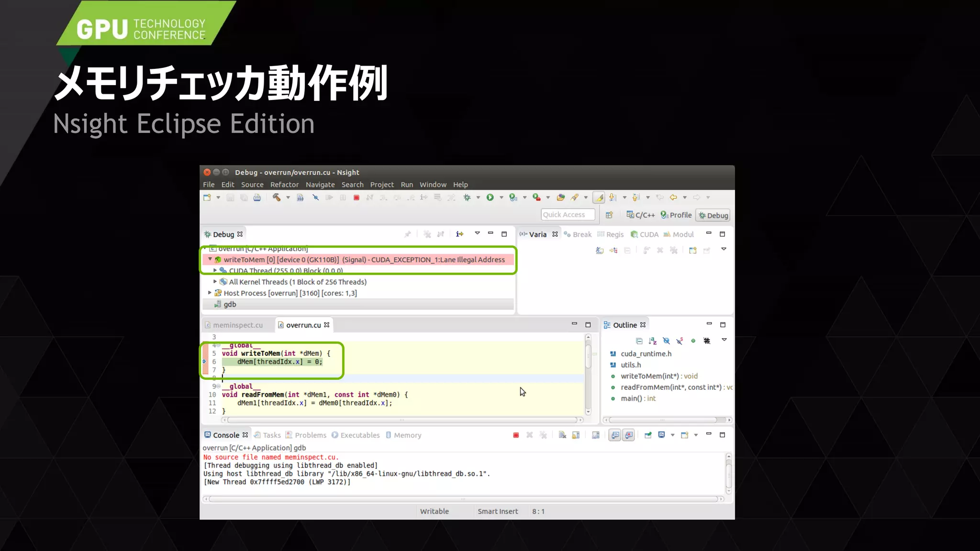
Task: Toggle Mark Occurrences highlighter button
Action: click(599, 198)
